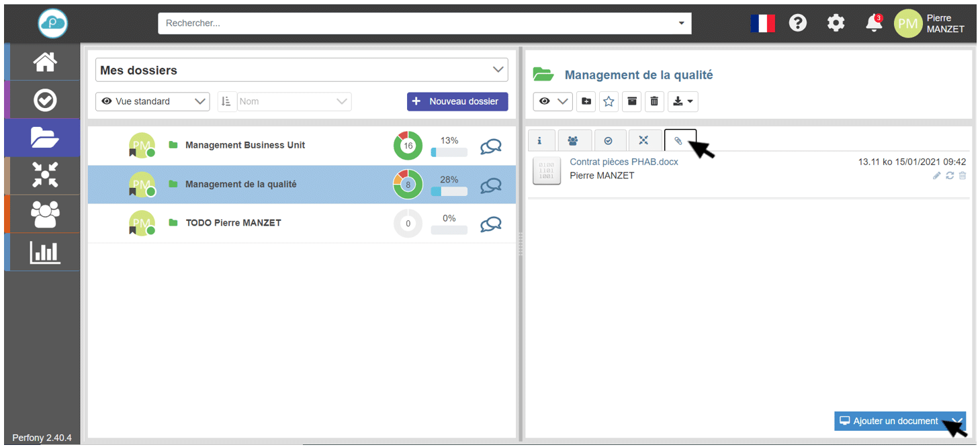The width and height of the screenshot is (980, 447).
Task: Archive the folder using archive box icon
Action: click(631, 101)
